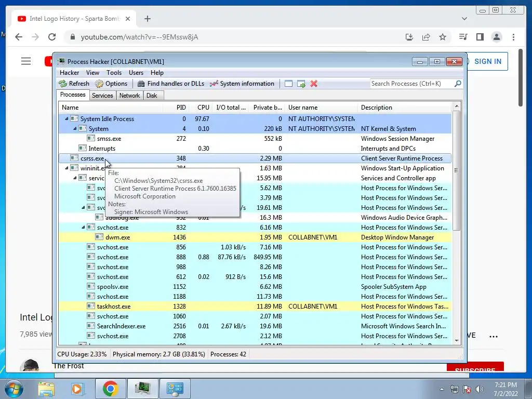Image resolution: width=532 pixels, height=399 pixels.
Task: Collapse the wininit.exe tree node
Action: click(66, 168)
